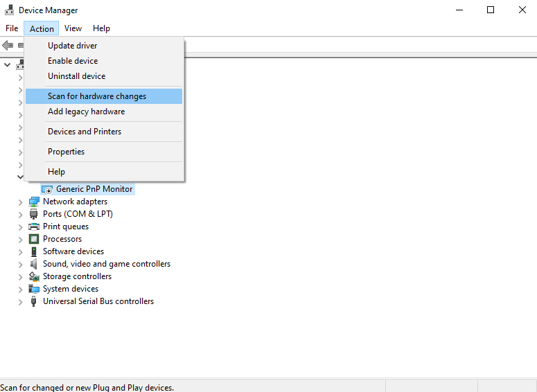Open the Help menu in menu bar
Viewport: 537px width, 392px height.
(101, 28)
